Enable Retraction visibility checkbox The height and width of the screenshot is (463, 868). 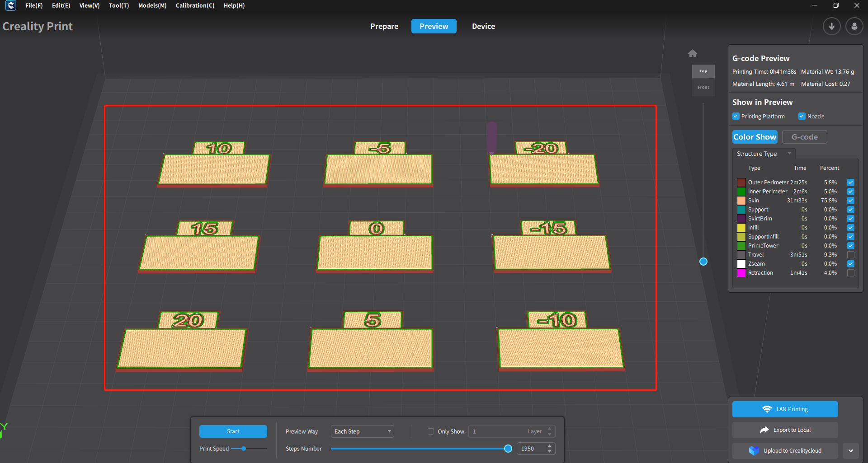click(x=851, y=273)
